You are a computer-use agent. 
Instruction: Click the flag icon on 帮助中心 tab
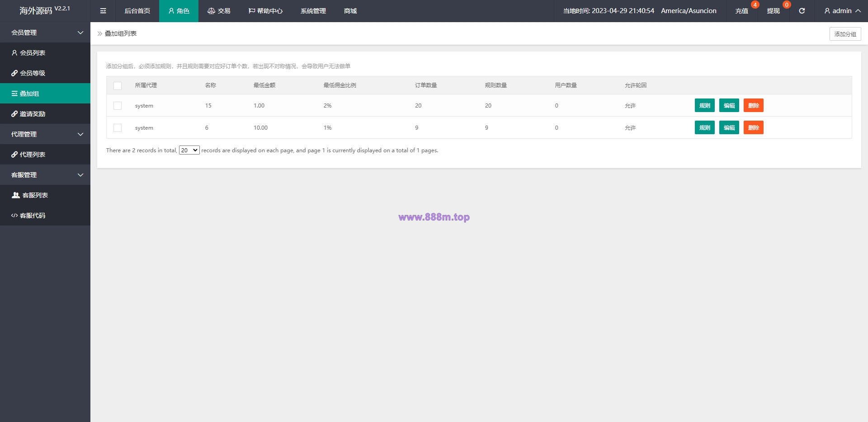click(x=252, y=11)
